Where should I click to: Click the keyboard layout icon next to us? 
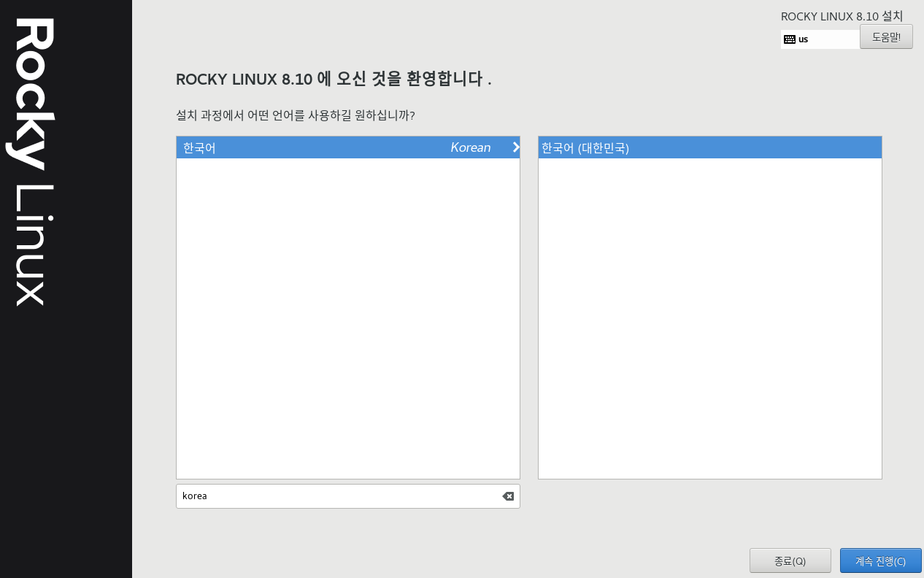click(790, 39)
